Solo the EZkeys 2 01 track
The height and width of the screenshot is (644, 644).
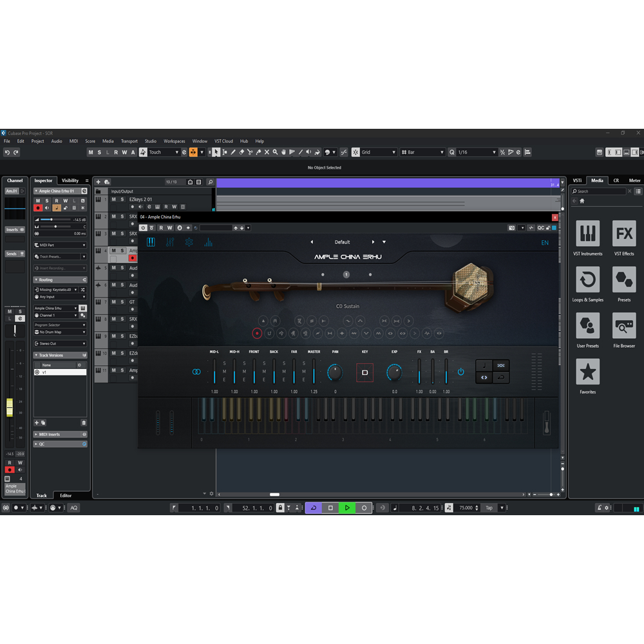pyautogui.click(x=122, y=199)
